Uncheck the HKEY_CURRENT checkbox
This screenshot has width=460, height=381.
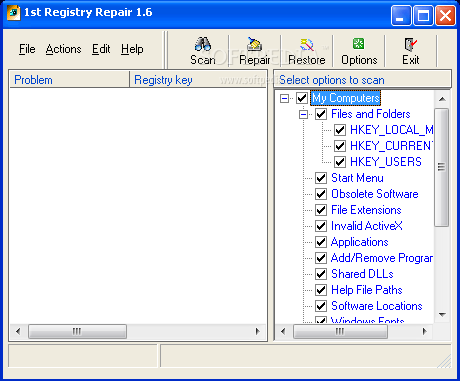point(340,146)
